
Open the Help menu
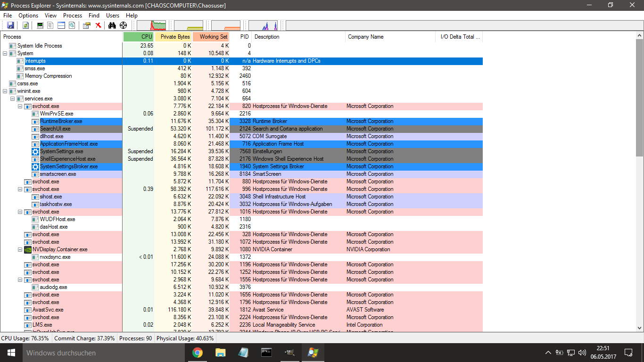pos(132,16)
